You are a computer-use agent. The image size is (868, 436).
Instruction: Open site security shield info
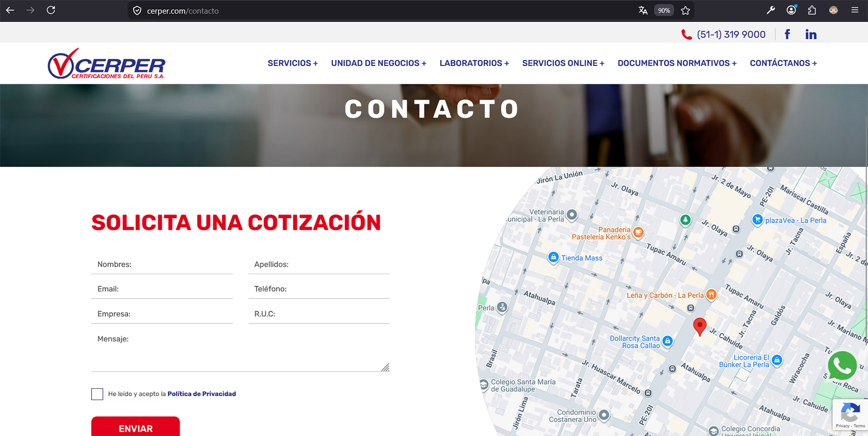pos(137,11)
